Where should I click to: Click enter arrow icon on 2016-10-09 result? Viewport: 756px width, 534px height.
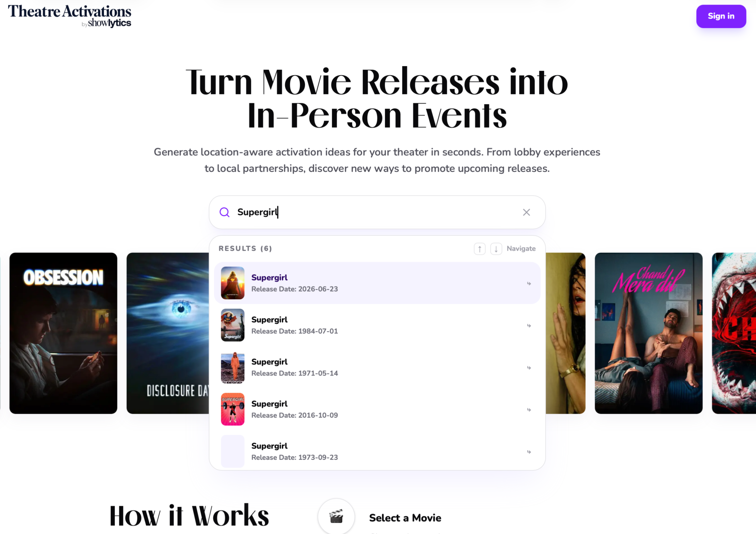point(529,410)
